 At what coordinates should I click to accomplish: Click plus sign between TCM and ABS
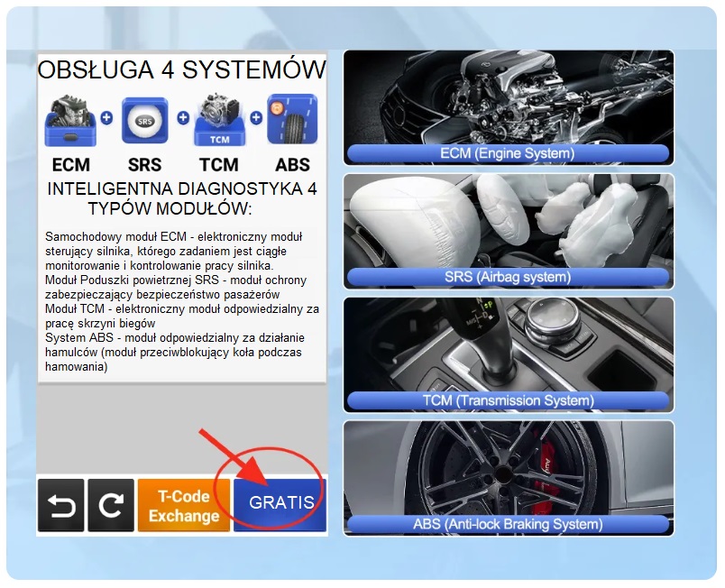255,118
